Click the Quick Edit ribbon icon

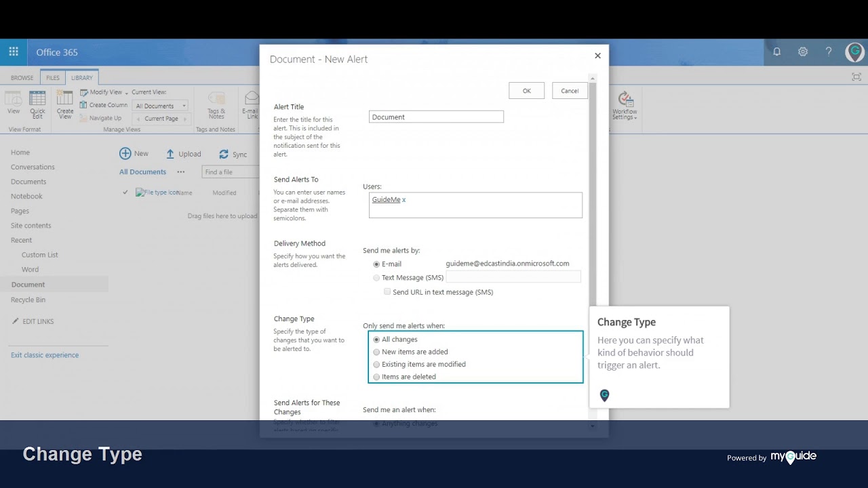(37, 98)
